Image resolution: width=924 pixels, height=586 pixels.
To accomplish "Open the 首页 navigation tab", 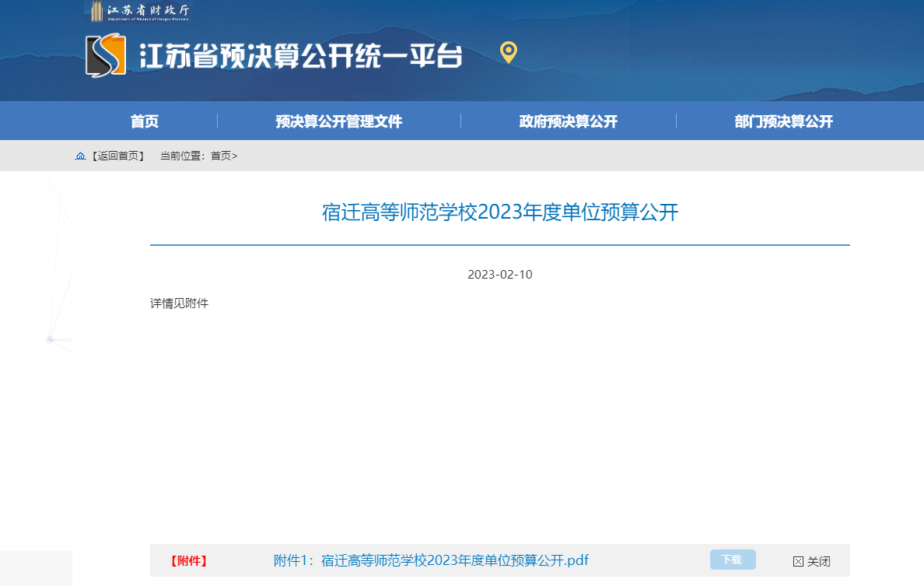I will 145,121.
